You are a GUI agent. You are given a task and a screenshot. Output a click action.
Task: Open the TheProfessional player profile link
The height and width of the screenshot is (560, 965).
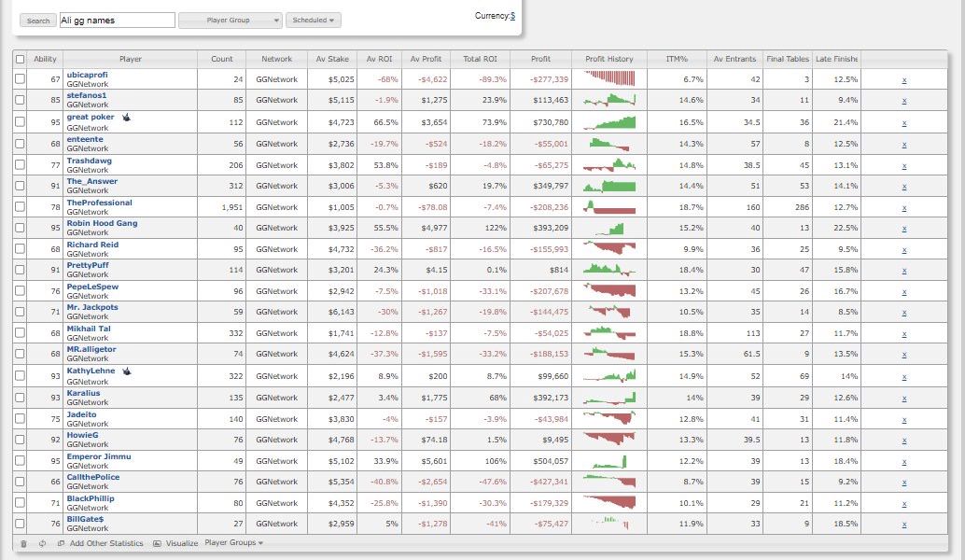(x=99, y=203)
